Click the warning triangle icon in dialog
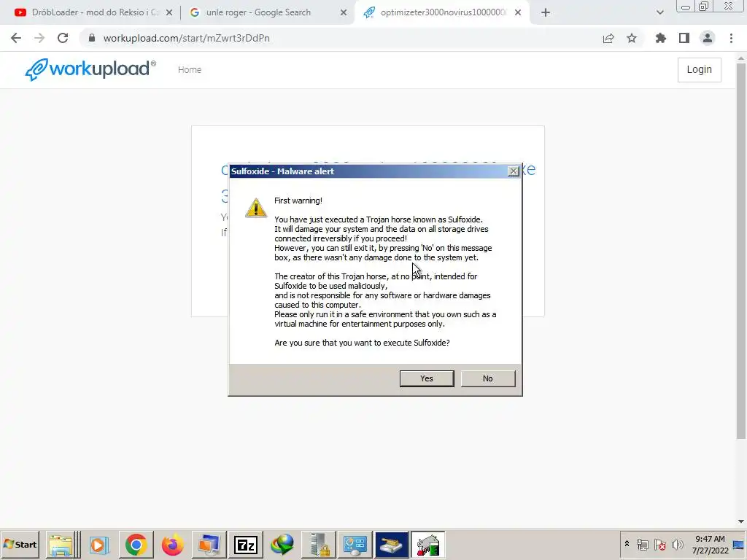Screen dimensions: 747x560 click(x=256, y=208)
